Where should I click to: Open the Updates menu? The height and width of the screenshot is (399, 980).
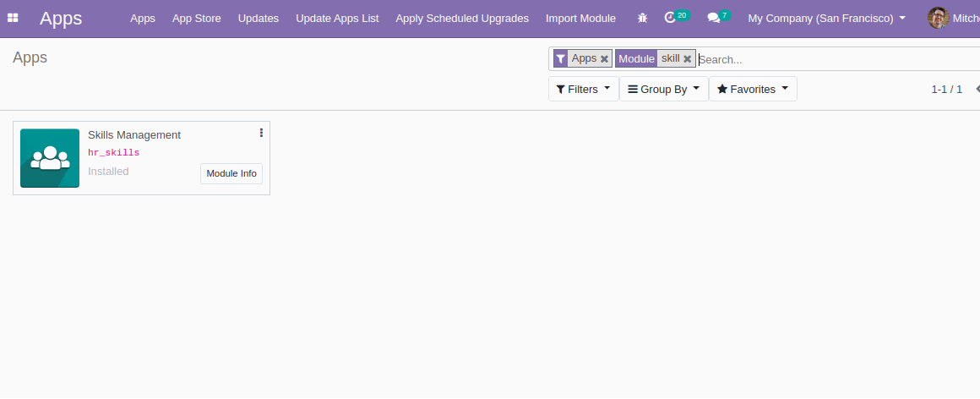[x=259, y=18]
